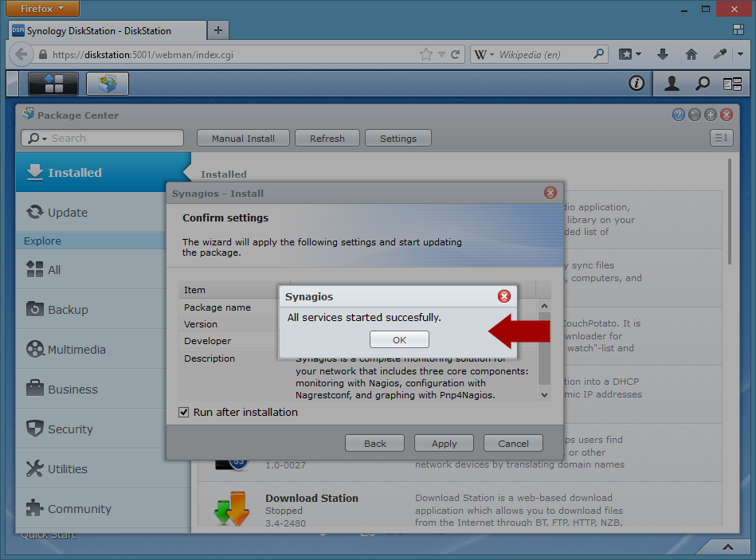Select the Synology DiskStation browser tab
The image size is (756, 560).
click(107, 31)
